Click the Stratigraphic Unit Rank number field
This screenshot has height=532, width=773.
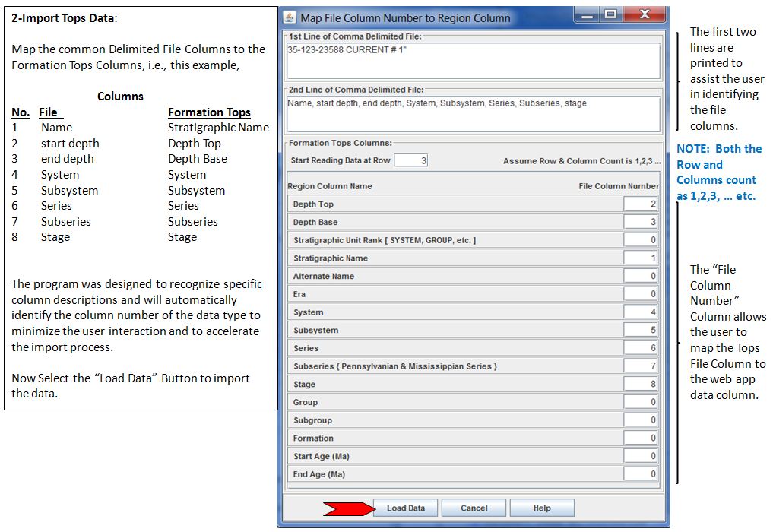(x=641, y=239)
